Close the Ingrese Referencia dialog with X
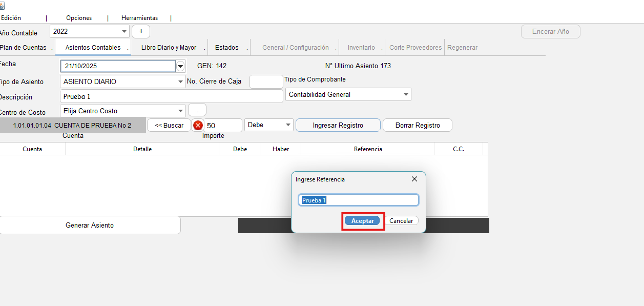 click(x=414, y=179)
